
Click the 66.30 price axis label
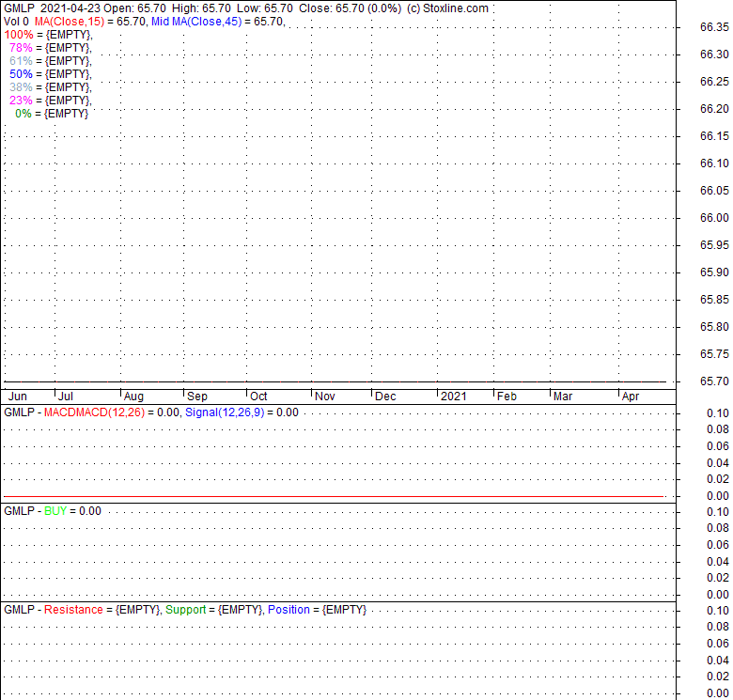tap(714, 54)
